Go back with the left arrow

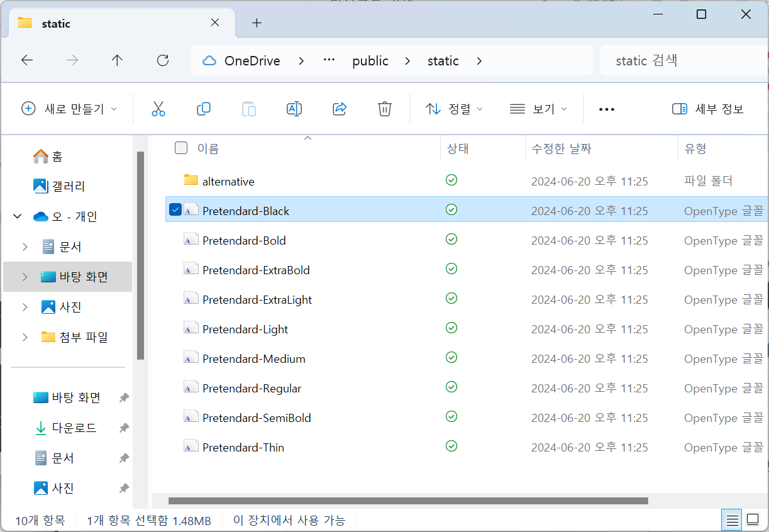click(x=26, y=60)
